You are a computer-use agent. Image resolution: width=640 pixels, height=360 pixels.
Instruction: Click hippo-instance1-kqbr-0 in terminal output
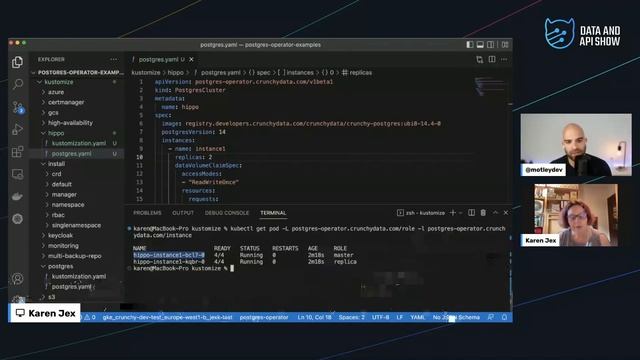[x=169, y=262]
